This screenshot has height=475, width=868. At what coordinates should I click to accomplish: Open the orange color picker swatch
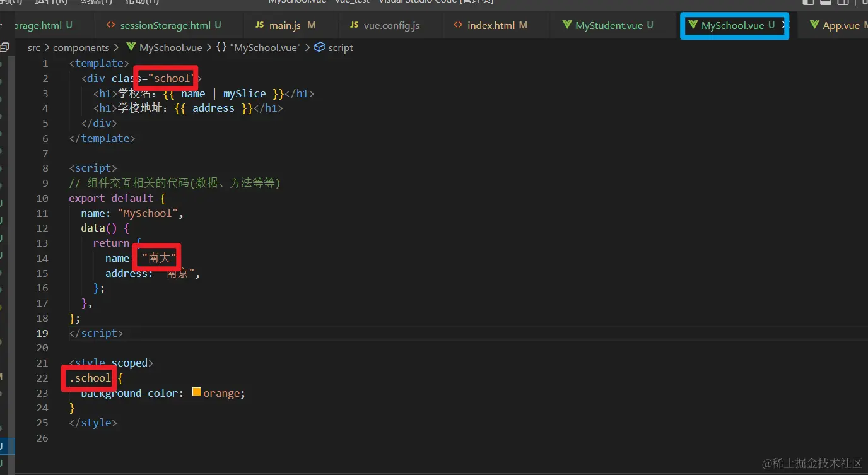(x=196, y=392)
